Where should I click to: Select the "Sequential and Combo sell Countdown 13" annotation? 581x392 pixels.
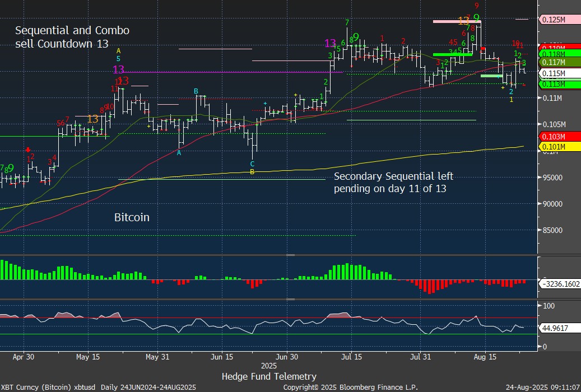72,37
